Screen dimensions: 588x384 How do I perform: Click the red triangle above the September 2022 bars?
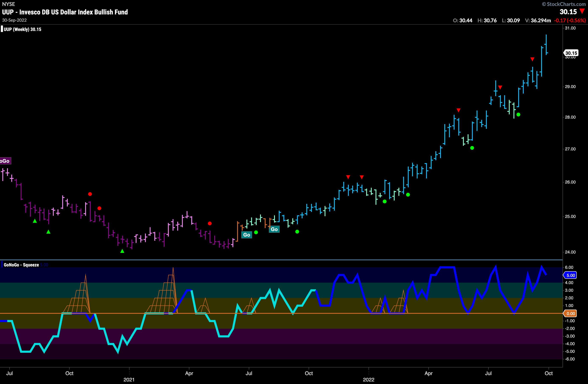(532, 59)
